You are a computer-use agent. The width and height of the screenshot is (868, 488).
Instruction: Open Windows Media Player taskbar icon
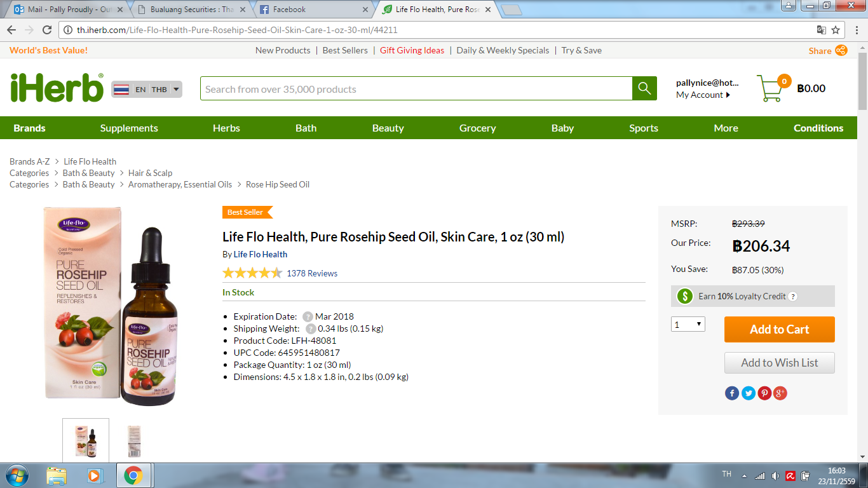pyautogui.click(x=95, y=475)
